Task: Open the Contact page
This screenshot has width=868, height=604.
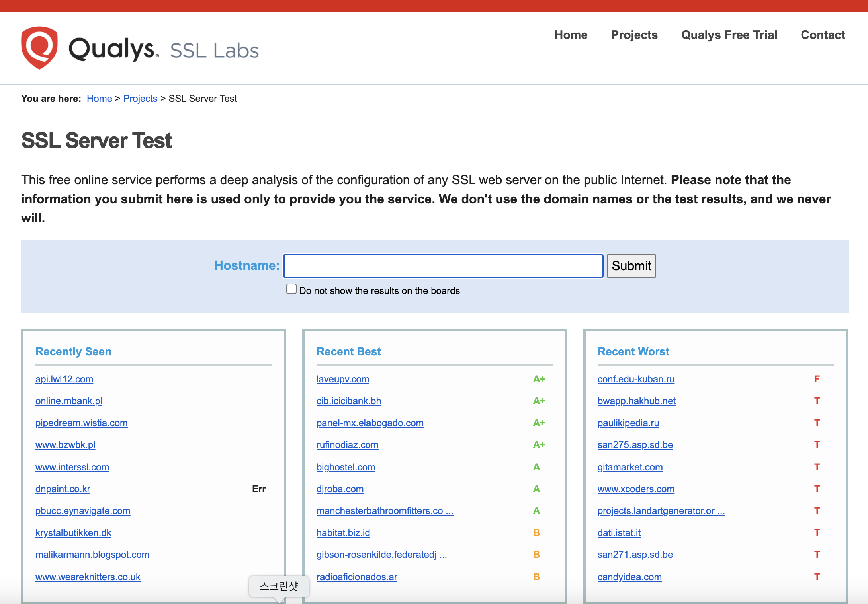Action: (x=823, y=35)
